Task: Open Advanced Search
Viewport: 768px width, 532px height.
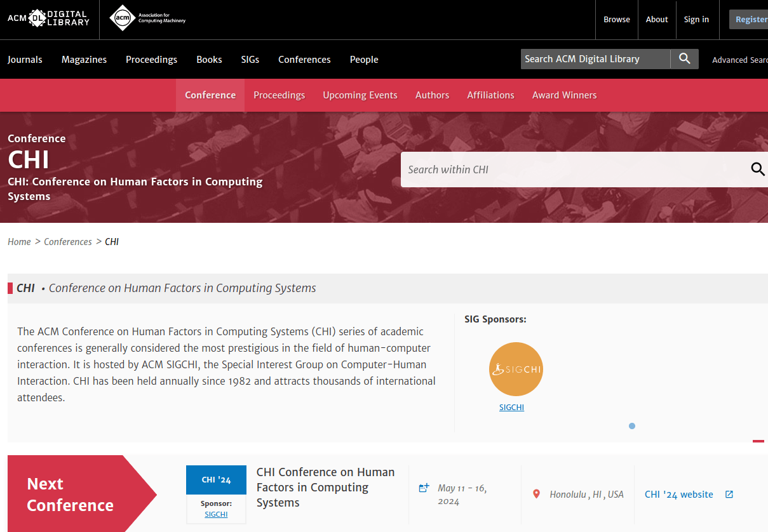Action: tap(740, 60)
